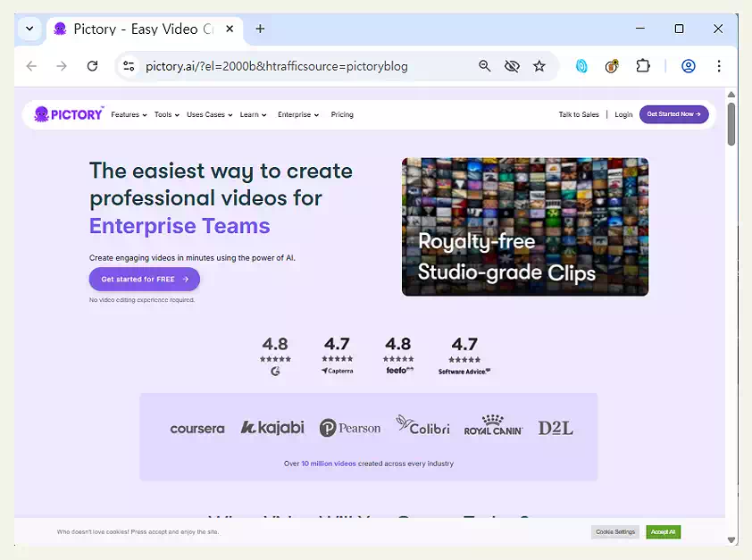Open the Uses Cases menu
Viewport: 752px width, 560px height.
tap(209, 115)
